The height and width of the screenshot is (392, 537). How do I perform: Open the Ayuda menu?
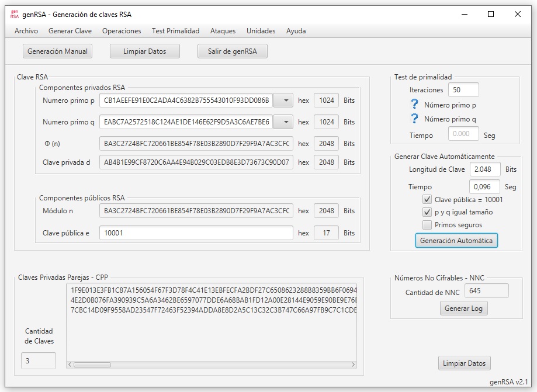(296, 31)
